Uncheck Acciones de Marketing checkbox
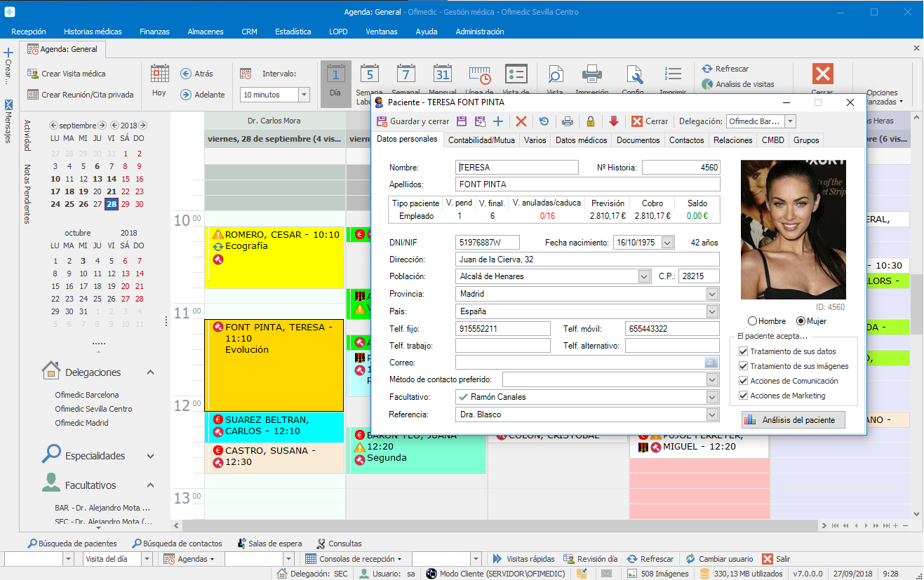Screen dimensions: 924x580 click(744, 396)
